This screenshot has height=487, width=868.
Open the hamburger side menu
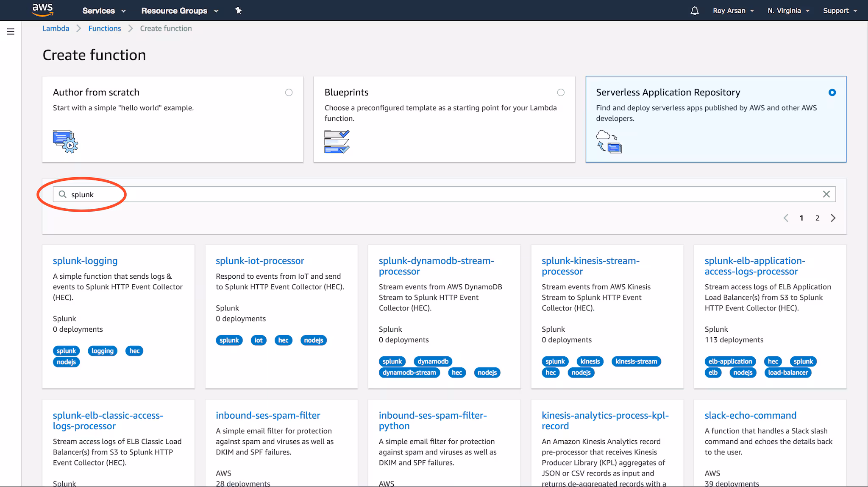coord(11,31)
